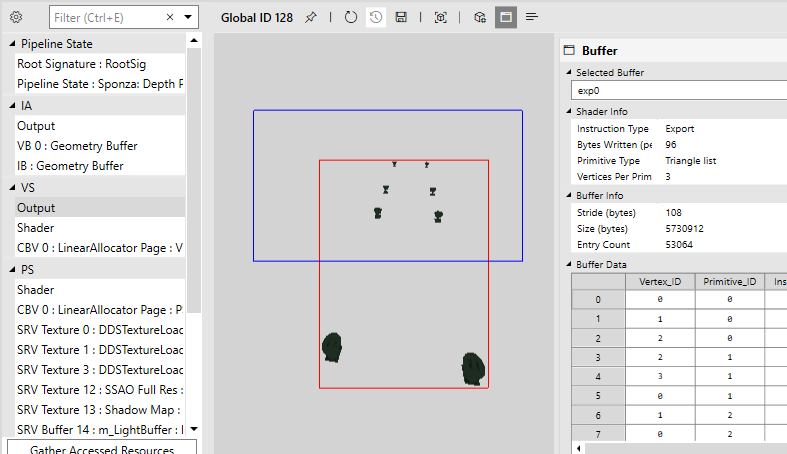The image size is (787, 454).
Task: Select SRV Texture 1 : DDSTextureLoader
Action: 100,350
